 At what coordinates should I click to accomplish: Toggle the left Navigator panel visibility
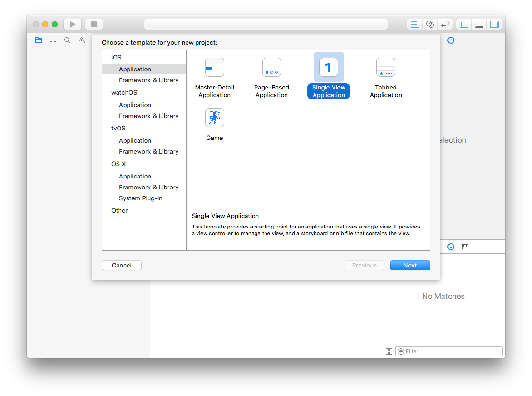(464, 24)
